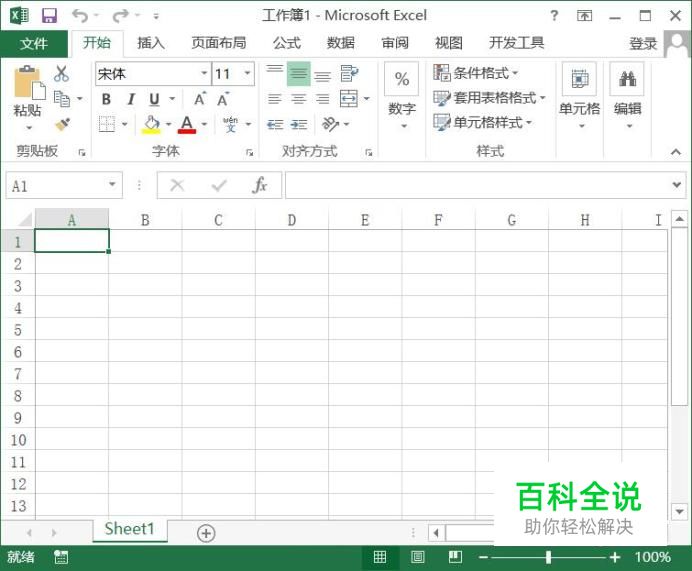Click Page Layout view button in status bar
Image resolution: width=692 pixels, height=571 pixels.
point(417,557)
